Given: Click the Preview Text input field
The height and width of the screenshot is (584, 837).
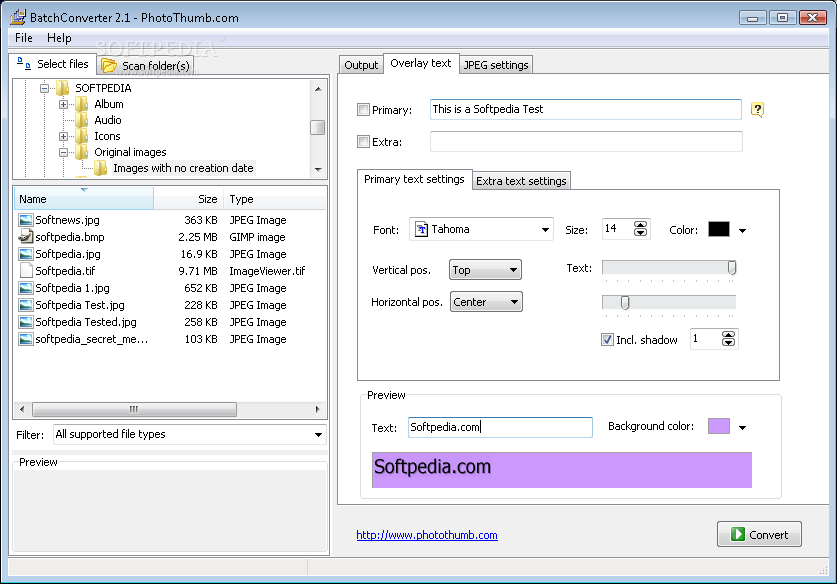Looking at the screenshot, I should [500, 428].
